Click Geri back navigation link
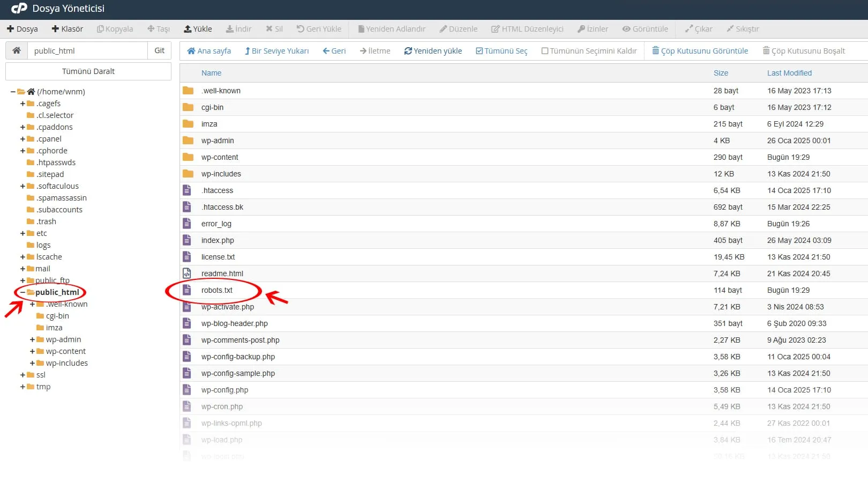 [x=334, y=51]
